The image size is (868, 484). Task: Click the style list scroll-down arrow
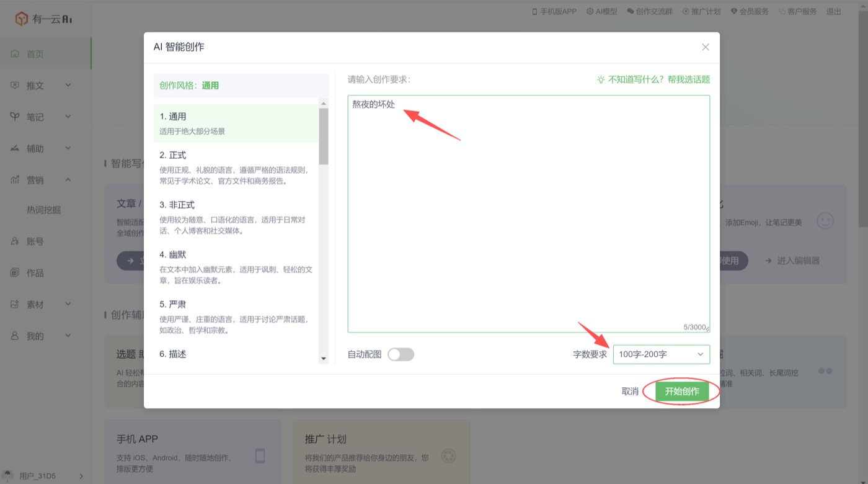click(x=323, y=359)
